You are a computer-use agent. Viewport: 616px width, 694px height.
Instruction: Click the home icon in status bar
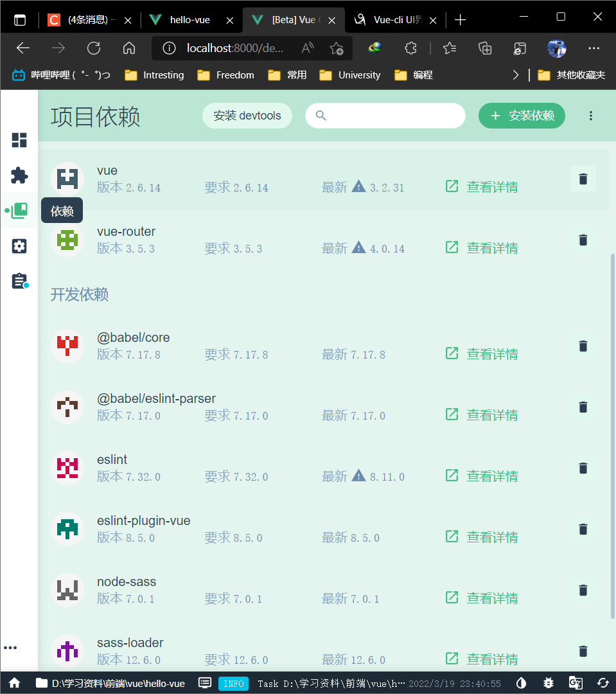coord(15,683)
